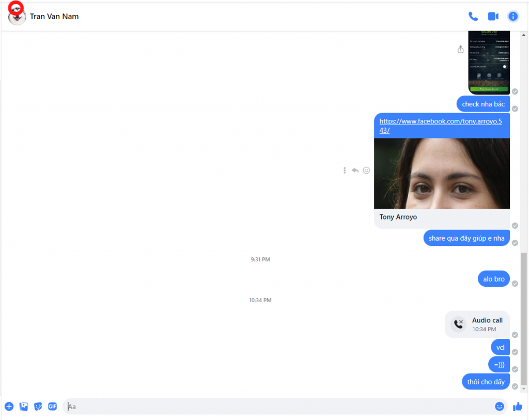The height and width of the screenshot is (420, 529).
Task: Open more actions plus icon
Action: tap(9, 407)
